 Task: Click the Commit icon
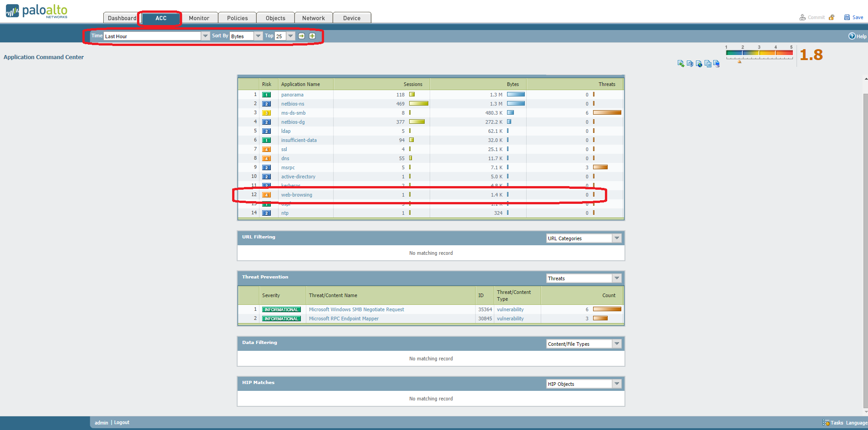[x=802, y=17]
